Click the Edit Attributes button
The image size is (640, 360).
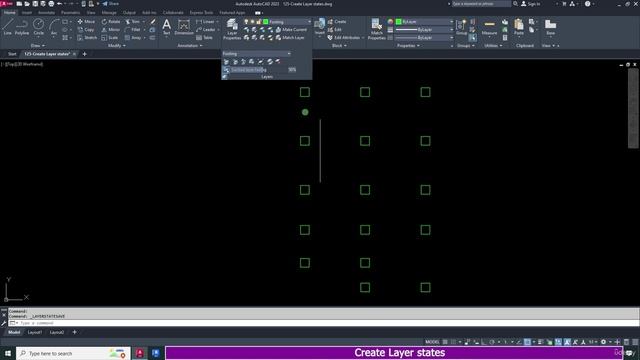coord(344,38)
